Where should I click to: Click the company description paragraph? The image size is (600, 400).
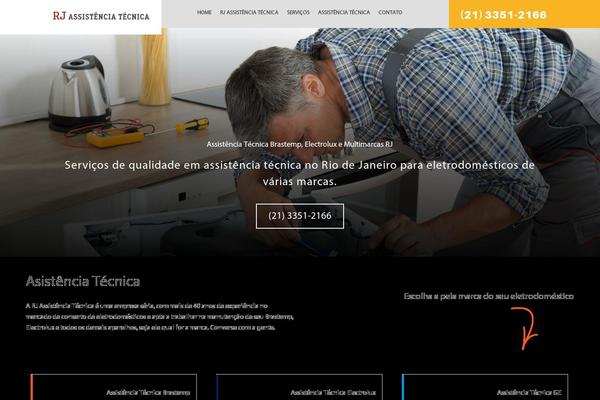[160, 316]
